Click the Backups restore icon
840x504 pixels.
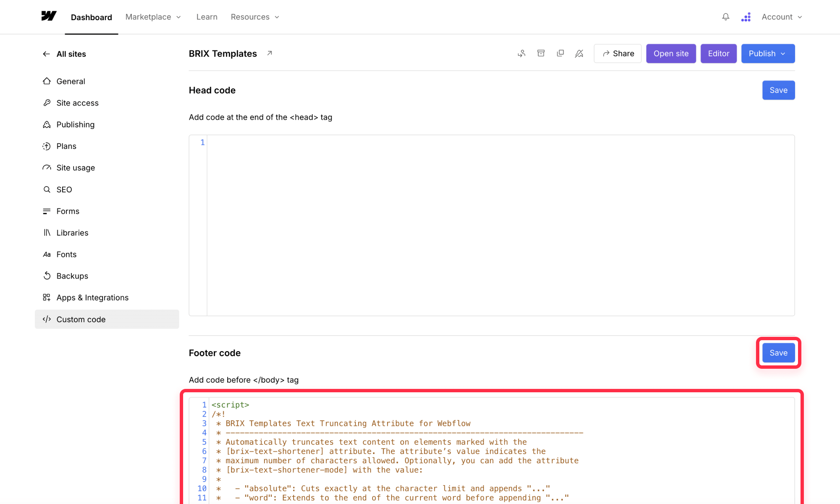tap(47, 276)
